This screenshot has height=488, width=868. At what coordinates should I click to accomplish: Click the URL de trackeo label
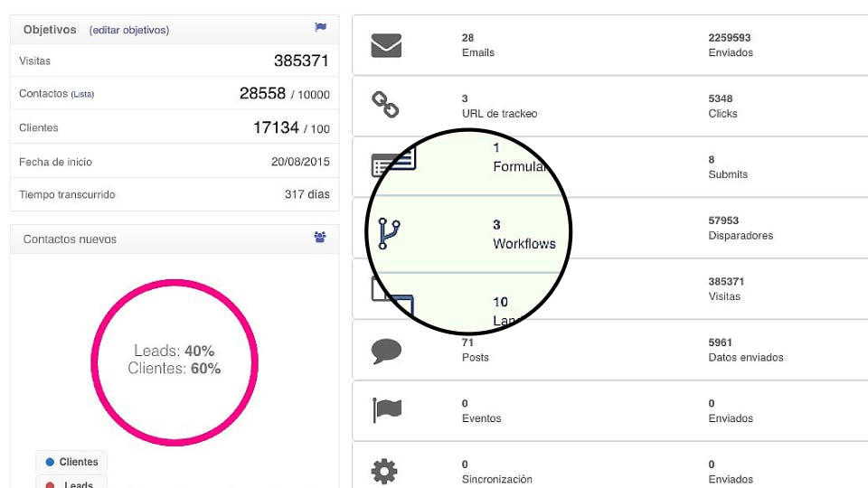[499, 114]
